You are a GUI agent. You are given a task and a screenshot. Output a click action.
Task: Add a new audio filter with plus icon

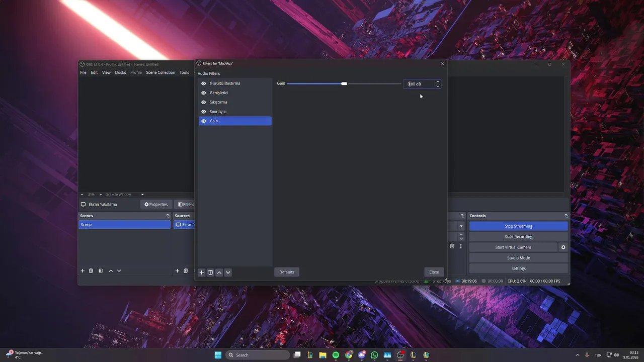pos(201,273)
